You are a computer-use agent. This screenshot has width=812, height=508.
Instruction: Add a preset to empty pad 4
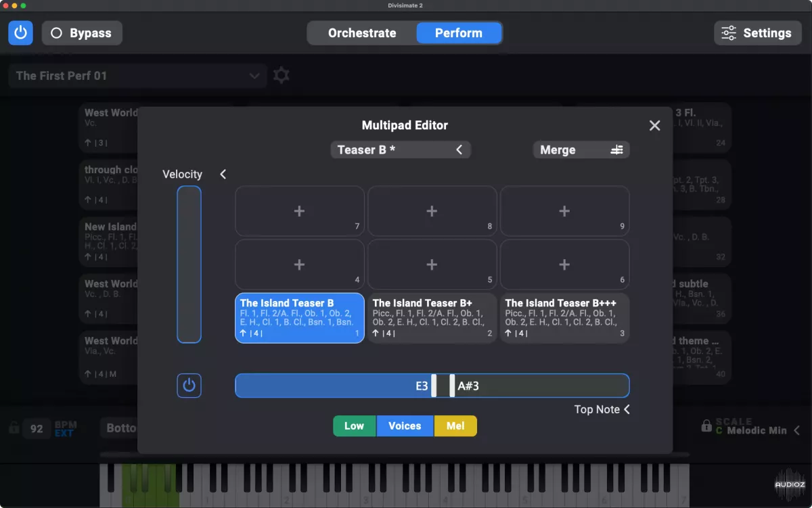tap(299, 264)
